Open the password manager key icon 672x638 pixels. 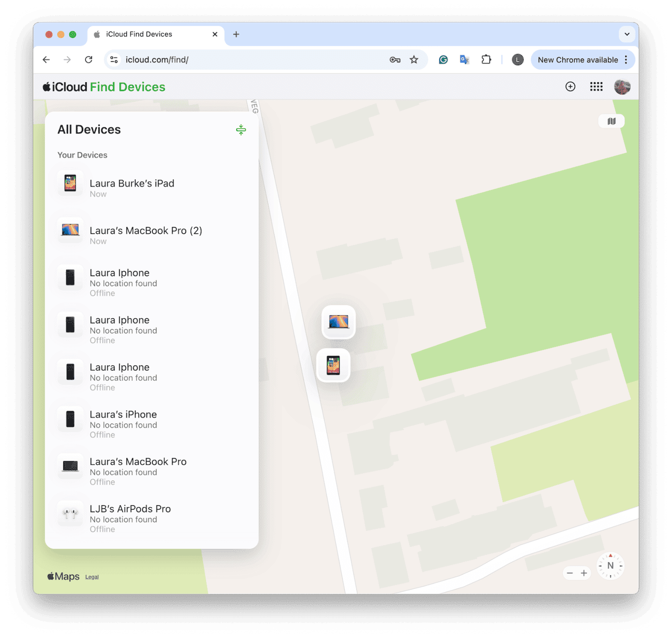395,60
